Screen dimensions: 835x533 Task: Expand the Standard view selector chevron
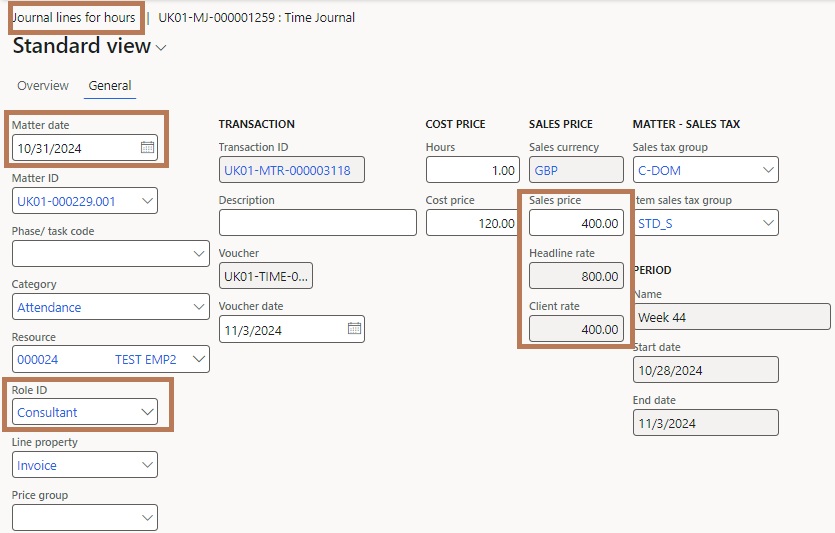click(x=161, y=47)
